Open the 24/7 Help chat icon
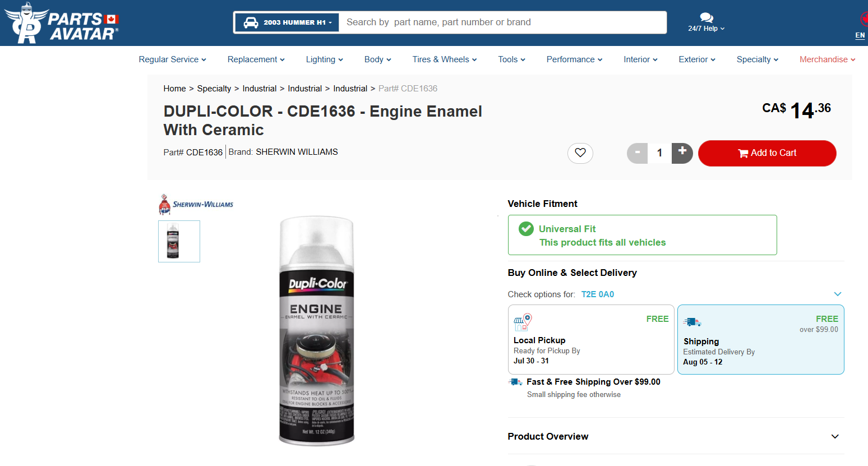868x466 pixels. [707, 17]
